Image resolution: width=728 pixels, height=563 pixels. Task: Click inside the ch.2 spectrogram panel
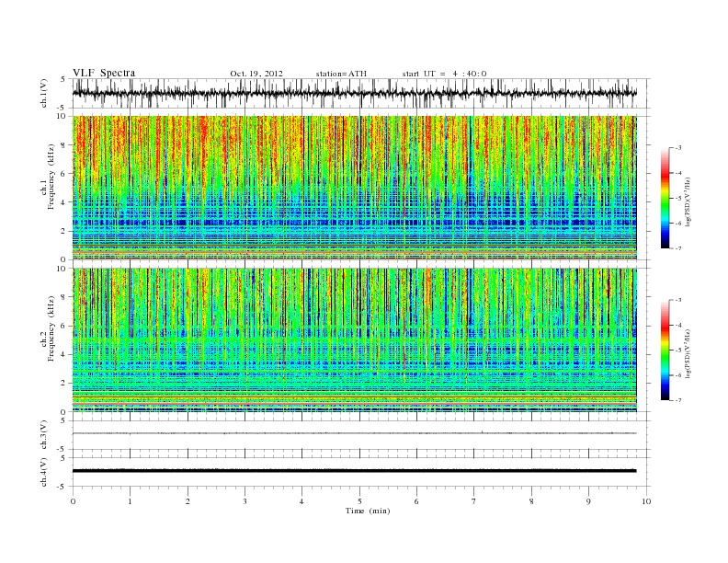click(x=354, y=339)
